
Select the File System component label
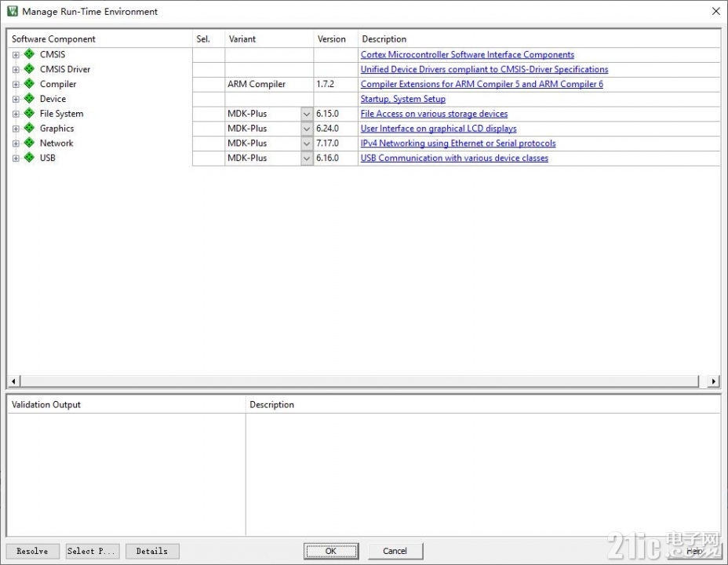pyautogui.click(x=61, y=114)
